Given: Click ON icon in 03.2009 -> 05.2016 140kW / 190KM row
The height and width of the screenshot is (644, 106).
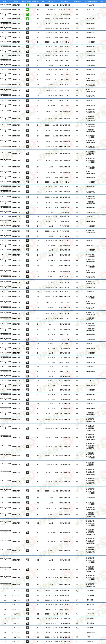Looking at the screenshot, I should pyautogui.click(x=27, y=508).
